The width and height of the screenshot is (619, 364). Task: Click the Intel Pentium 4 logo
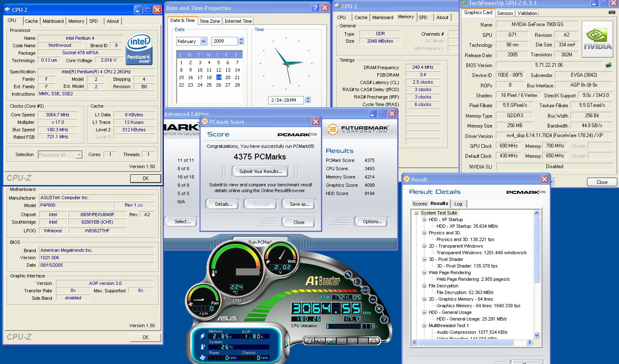tap(139, 49)
